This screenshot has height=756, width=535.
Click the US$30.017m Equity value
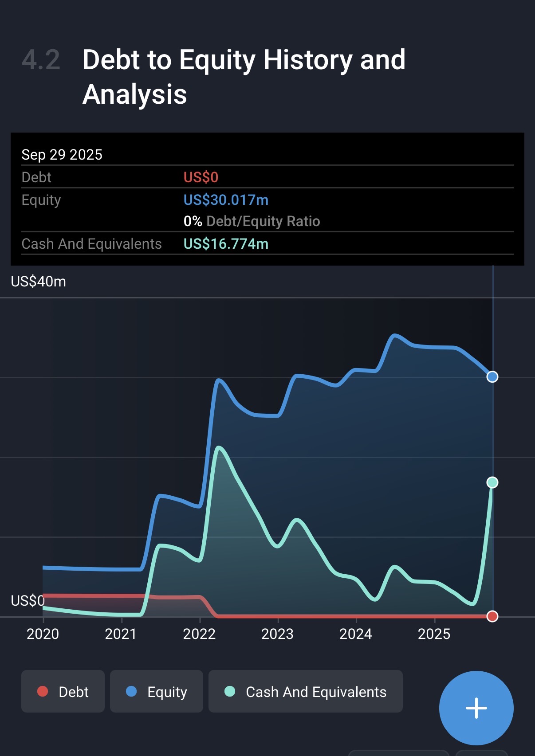(x=226, y=200)
